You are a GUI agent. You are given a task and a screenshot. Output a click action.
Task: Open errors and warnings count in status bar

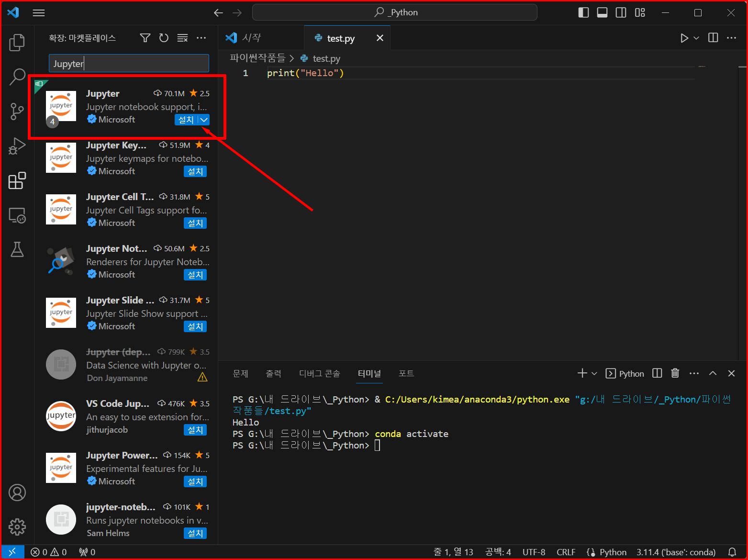(49, 552)
